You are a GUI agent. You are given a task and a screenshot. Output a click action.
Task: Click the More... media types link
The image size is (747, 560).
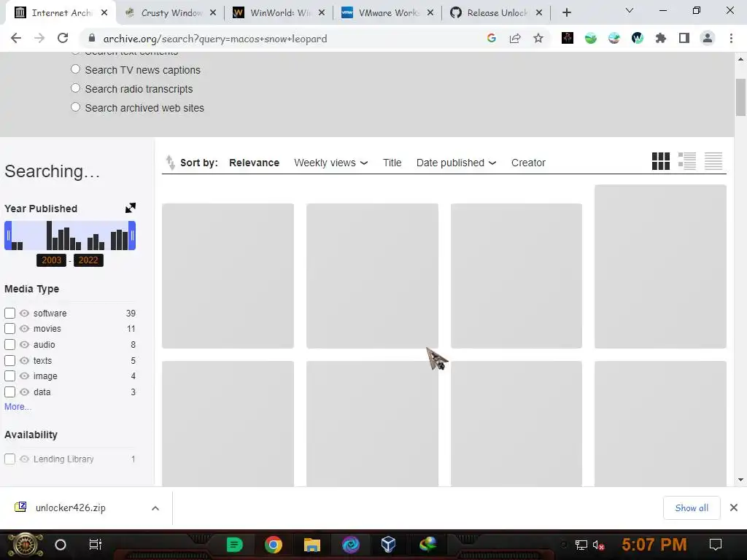[x=18, y=407]
